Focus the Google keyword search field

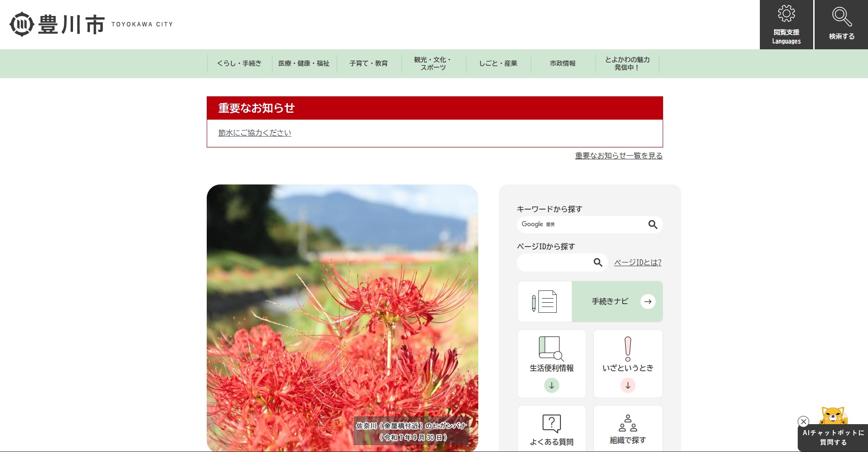click(x=590, y=225)
